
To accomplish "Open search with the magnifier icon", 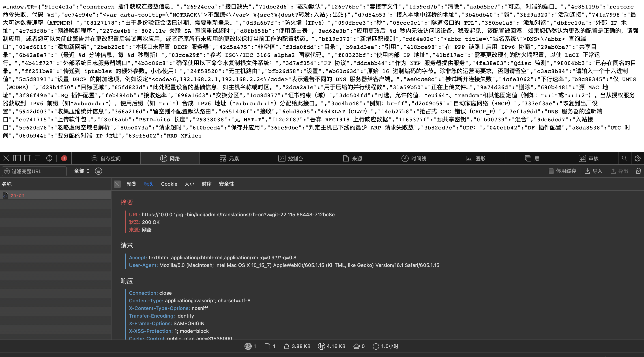I will pyautogui.click(x=625, y=158).
